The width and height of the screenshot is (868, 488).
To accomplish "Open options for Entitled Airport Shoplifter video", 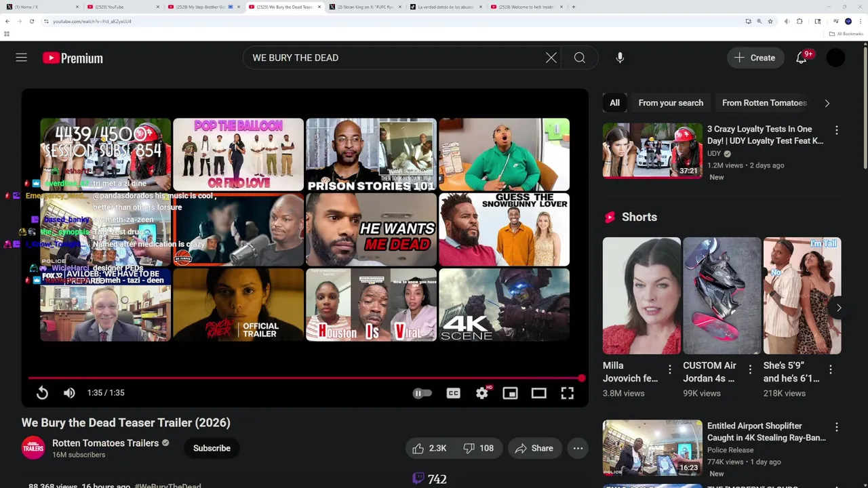I will coord(836,427).
